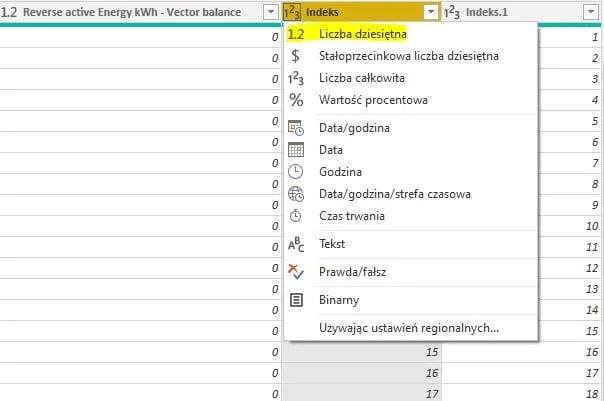Screen dimensions: 604x401
Task: Open the Indeks.1 column filter dropdown
Action: 591,12
